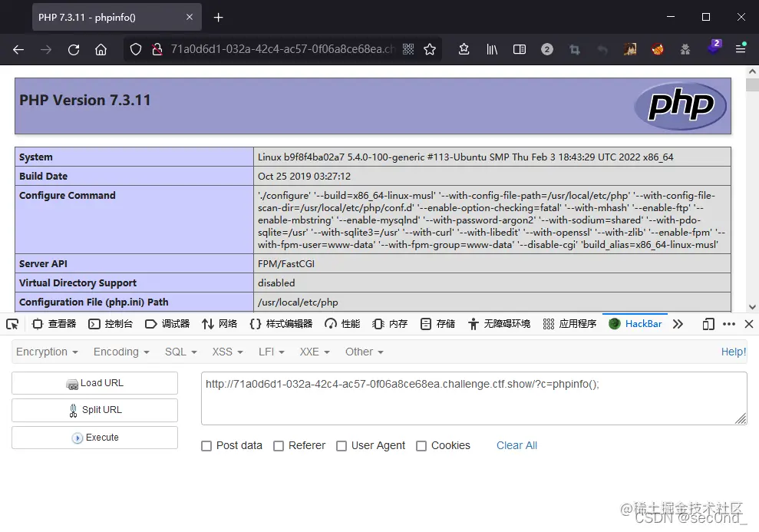Click the numbered 2 extension badge

tap(547, 49)
